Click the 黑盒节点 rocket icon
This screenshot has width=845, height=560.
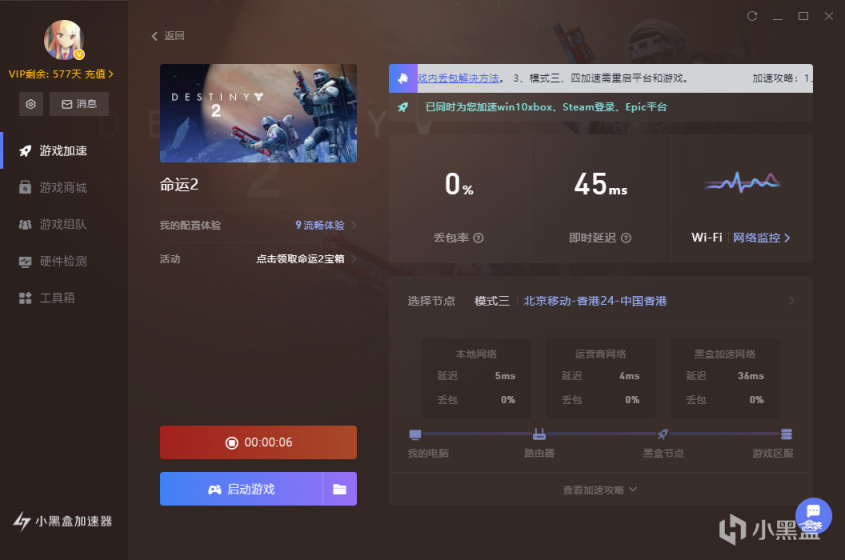coord(663,434)
